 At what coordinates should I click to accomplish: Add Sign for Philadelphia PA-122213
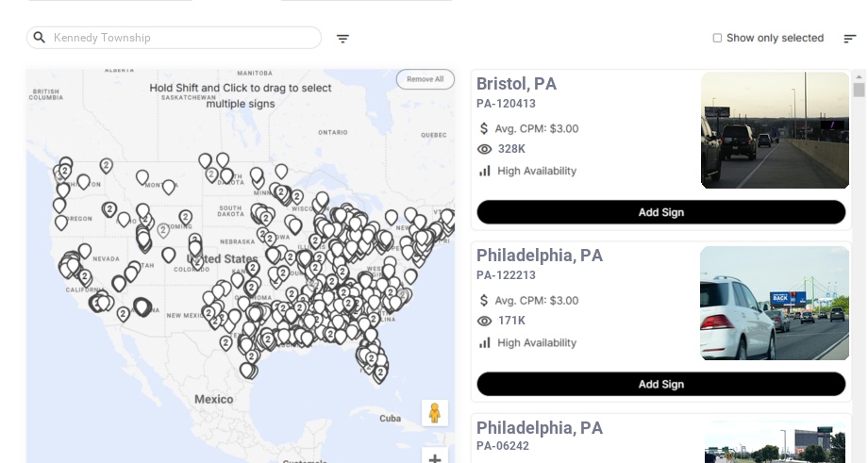click(660, 384)
